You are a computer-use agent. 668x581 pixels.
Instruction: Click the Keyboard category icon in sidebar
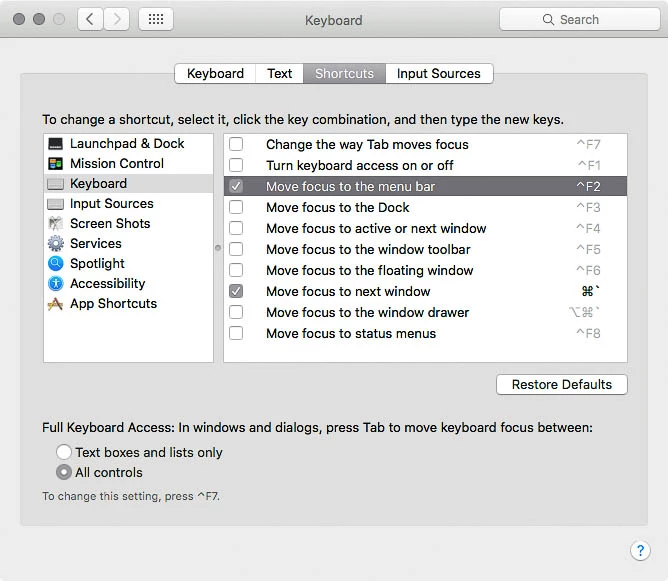click(55, 184)
